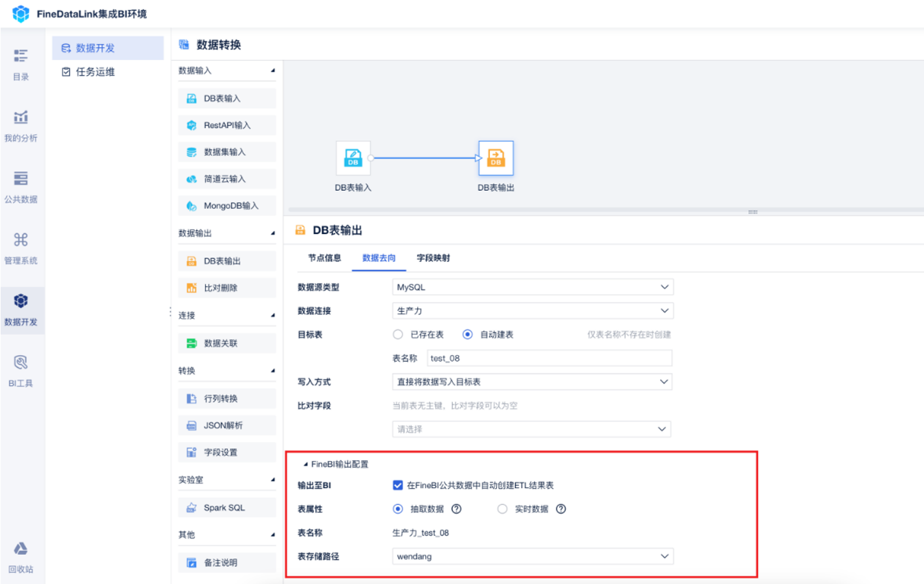Open the 数据连接 生产力 dropdown
The height and width of the screenshot is (584, 924).
point(533,311)
